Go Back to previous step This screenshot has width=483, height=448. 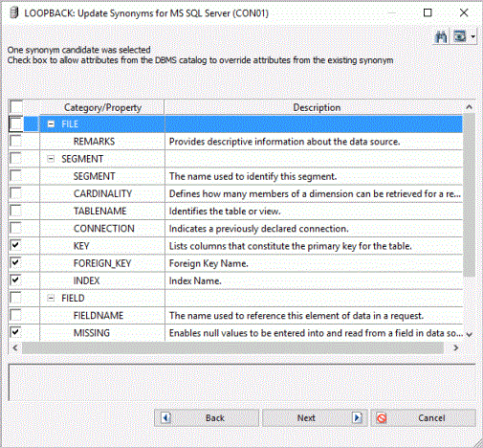point(207,418)
